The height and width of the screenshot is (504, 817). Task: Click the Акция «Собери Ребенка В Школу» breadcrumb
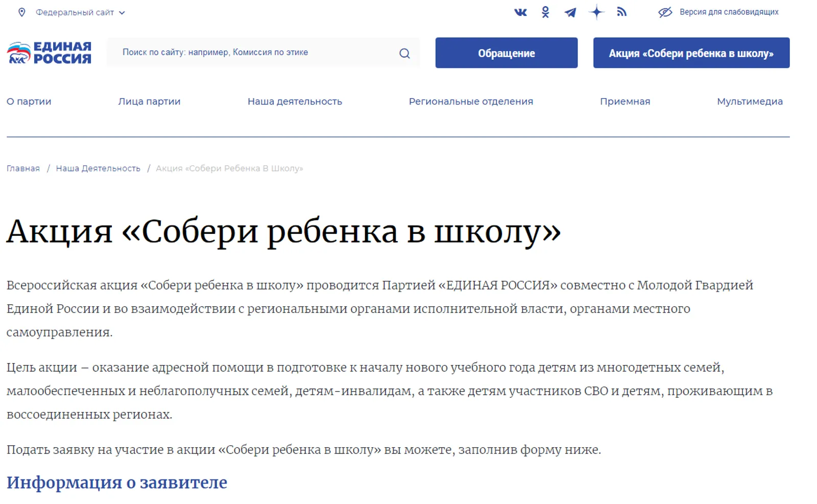229,168
